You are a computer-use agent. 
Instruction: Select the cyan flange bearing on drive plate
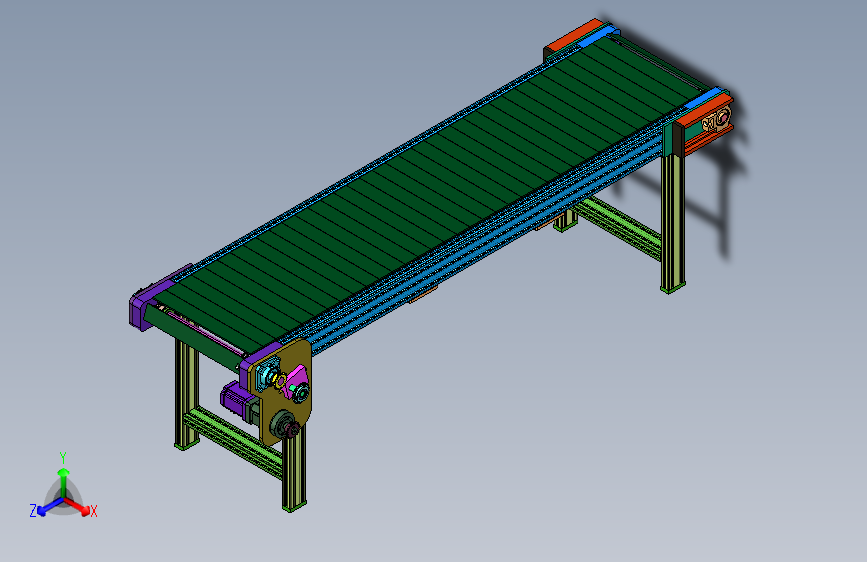click(x=270, y=374)
